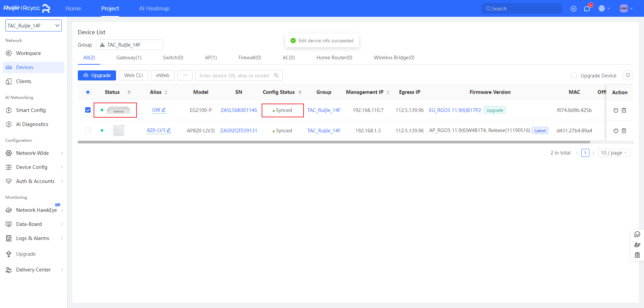The image size is (644, 308).
Task: Select the Gateway(1) device tab
Action: (x=129, y=58)
